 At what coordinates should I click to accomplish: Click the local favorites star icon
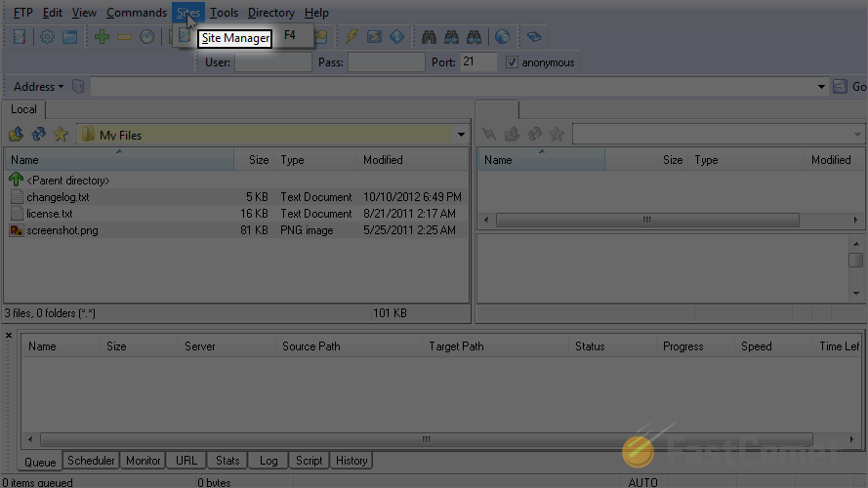pyautogui.click(x=61, y=135)
